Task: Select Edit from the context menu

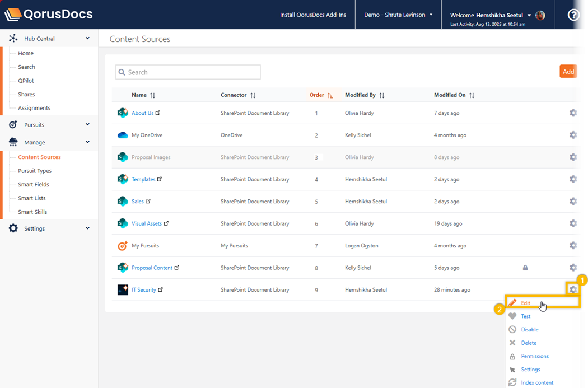Action: [525, 303]
